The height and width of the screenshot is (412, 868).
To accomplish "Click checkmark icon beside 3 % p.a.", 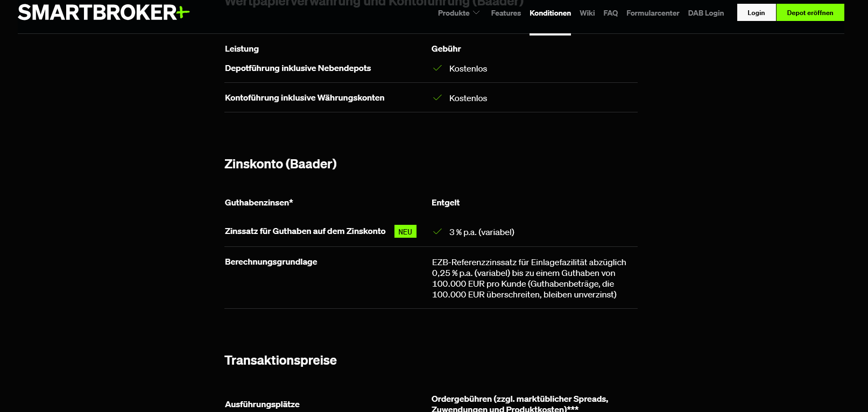I will [x=437, y=232].
